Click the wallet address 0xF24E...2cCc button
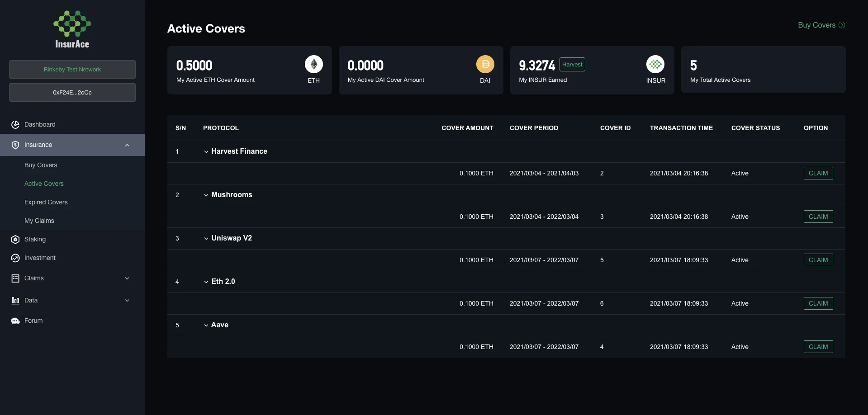Image resolution: width=868 pixels, height=415 pixels. [x=72, y=92]
